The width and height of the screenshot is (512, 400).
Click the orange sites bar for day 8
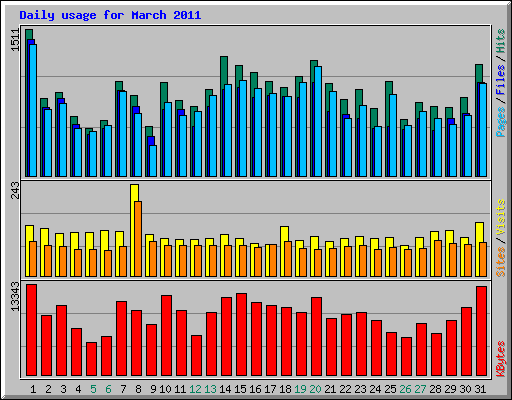[138, 239]
